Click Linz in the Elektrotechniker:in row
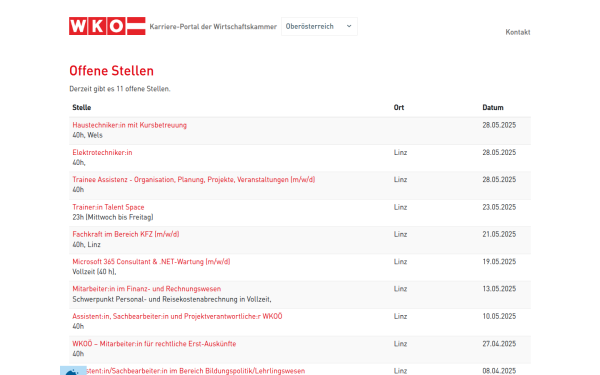This screenshot has width=600, height=375. point(400,152)
